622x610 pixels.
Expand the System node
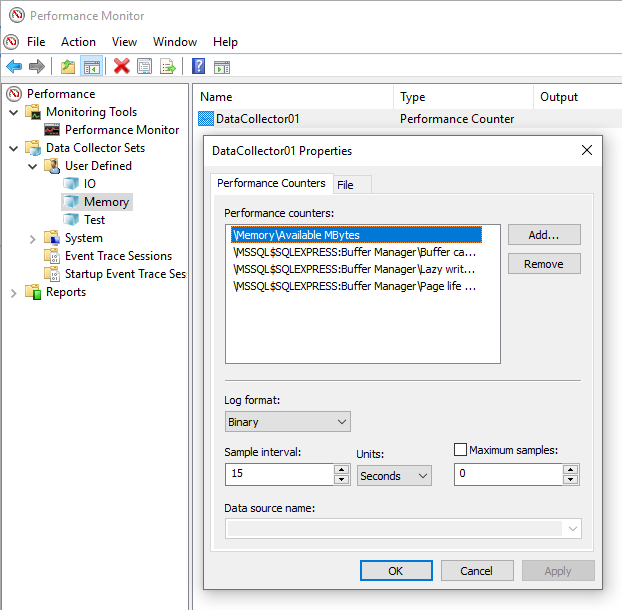click(33, 239)
